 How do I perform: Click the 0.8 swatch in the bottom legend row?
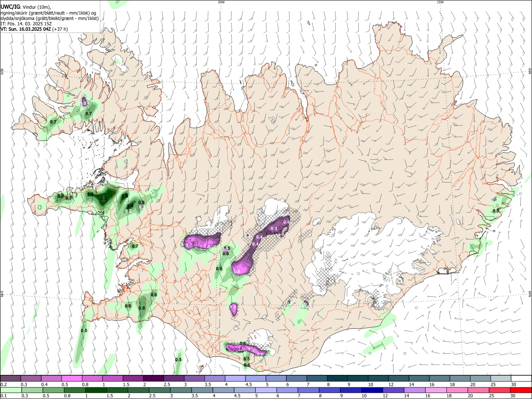click(74, 390)
